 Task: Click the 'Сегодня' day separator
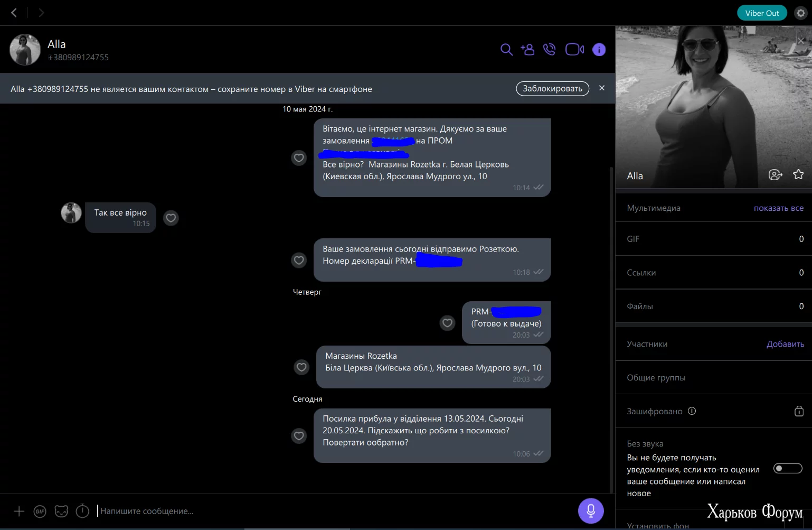click(307, 399)
